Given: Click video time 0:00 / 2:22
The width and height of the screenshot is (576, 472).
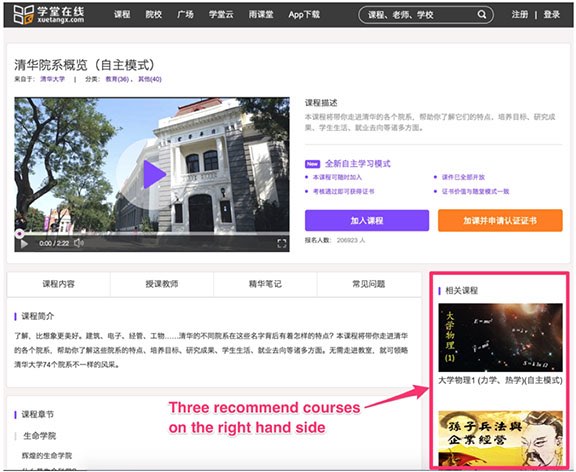Looking at the screenshot, I should pos(54,244).
